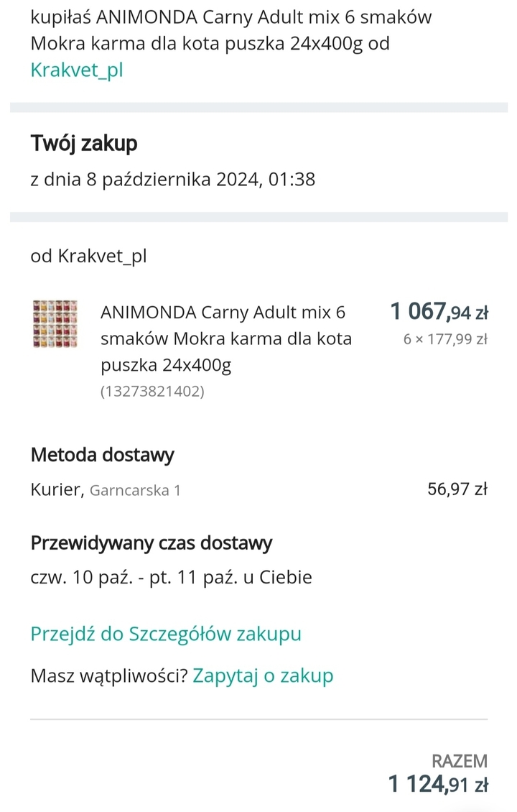
Task: Click the od Krakvet_pl seller label
Action: 88,256
